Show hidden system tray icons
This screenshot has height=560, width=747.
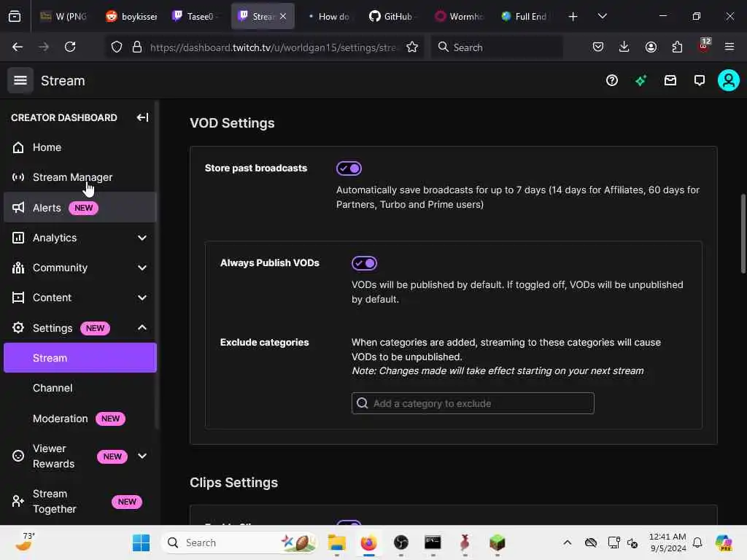pos(567,542)
